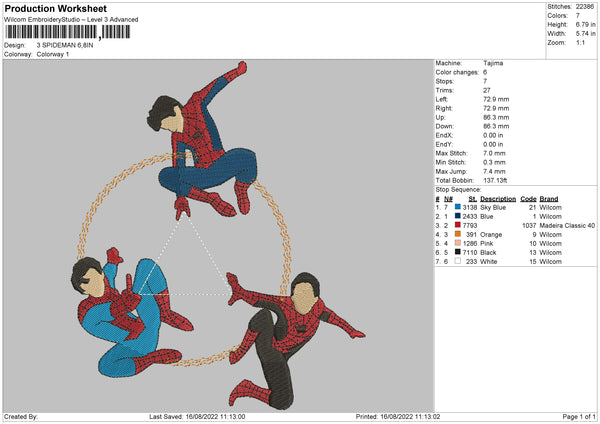
Task: Click the red 7793 color swatch
Action: coord(458,225)
